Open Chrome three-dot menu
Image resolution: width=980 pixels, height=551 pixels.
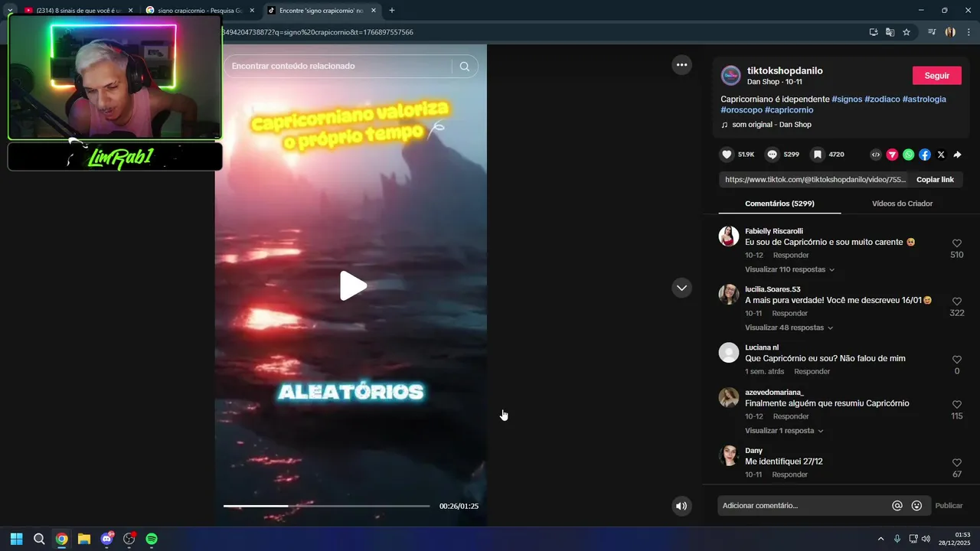pos(969,32)
